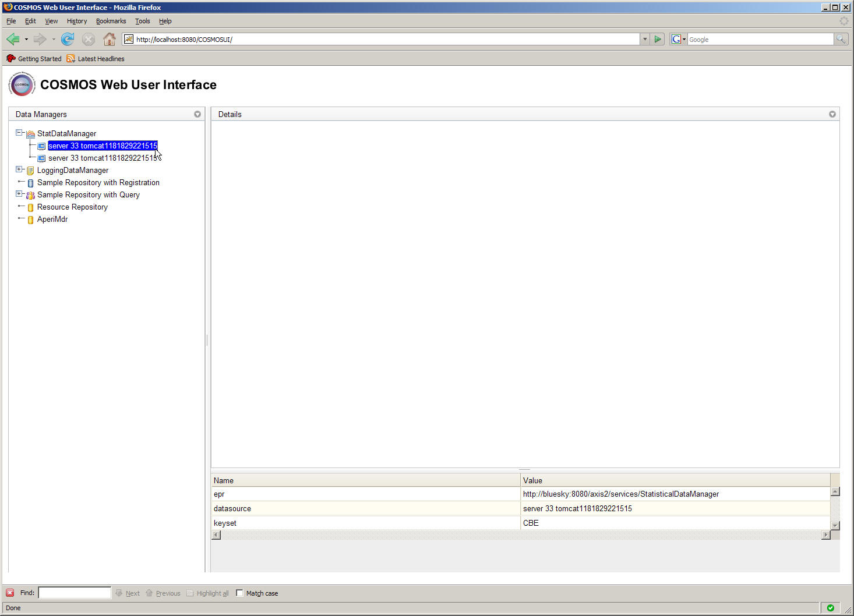854x616 pixels.
Task: Open the Bookmarks menu
Action: (x=111, y=21)
